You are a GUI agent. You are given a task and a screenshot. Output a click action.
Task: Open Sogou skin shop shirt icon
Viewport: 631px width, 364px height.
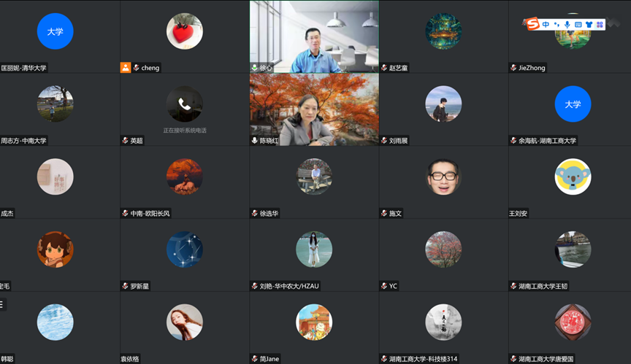click(x=589, y=25)
